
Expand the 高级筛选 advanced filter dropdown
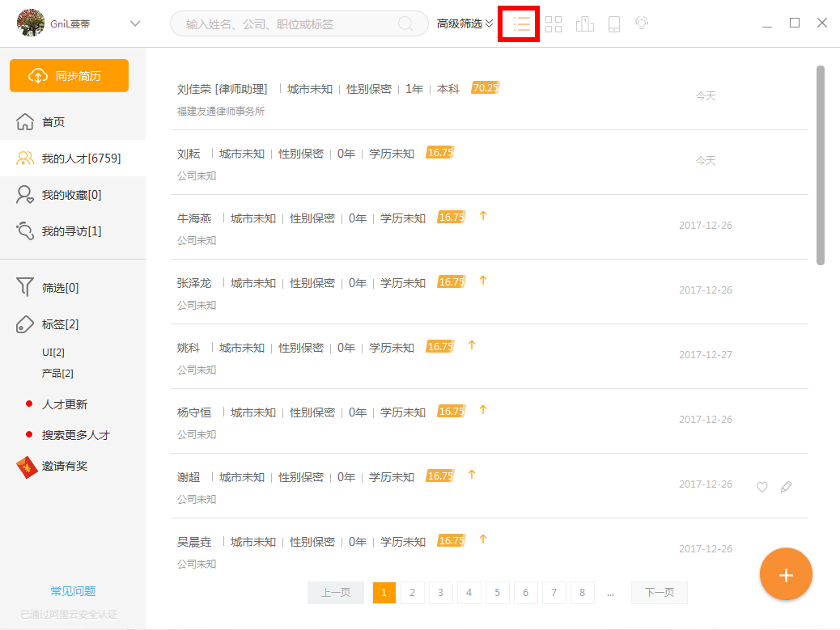click(x=465, y=23)
